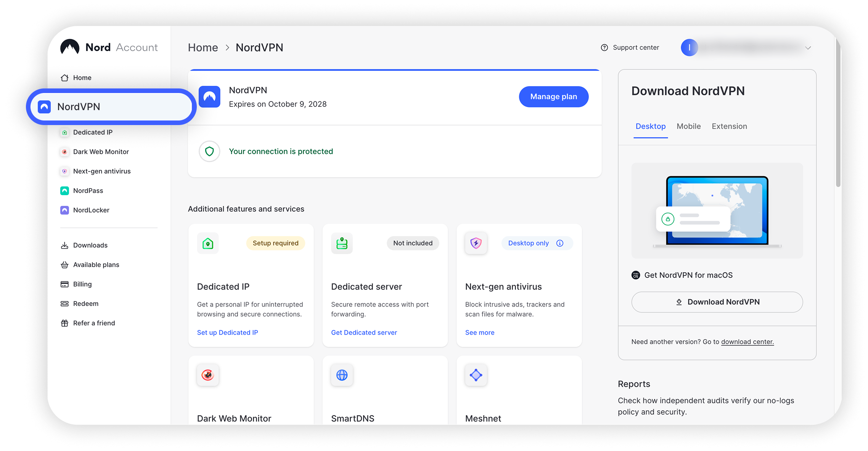Open NordLocker from the sidebar
This screenshot has width=868, height=451.
point(85,210)
